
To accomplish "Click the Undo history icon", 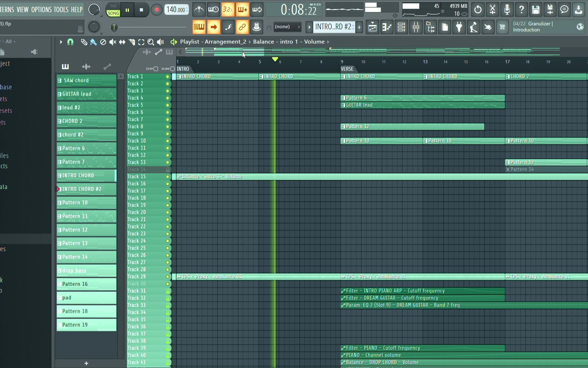I will [478, 10].
